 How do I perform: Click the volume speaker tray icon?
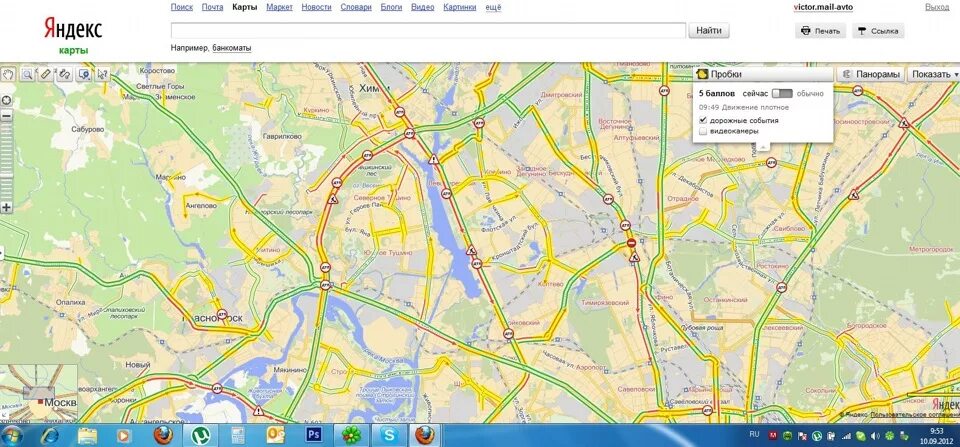tap(874, 436)
